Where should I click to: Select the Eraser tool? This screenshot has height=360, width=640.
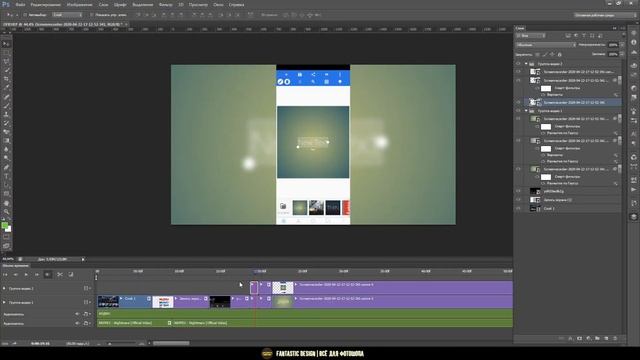[x=6, y=132]
